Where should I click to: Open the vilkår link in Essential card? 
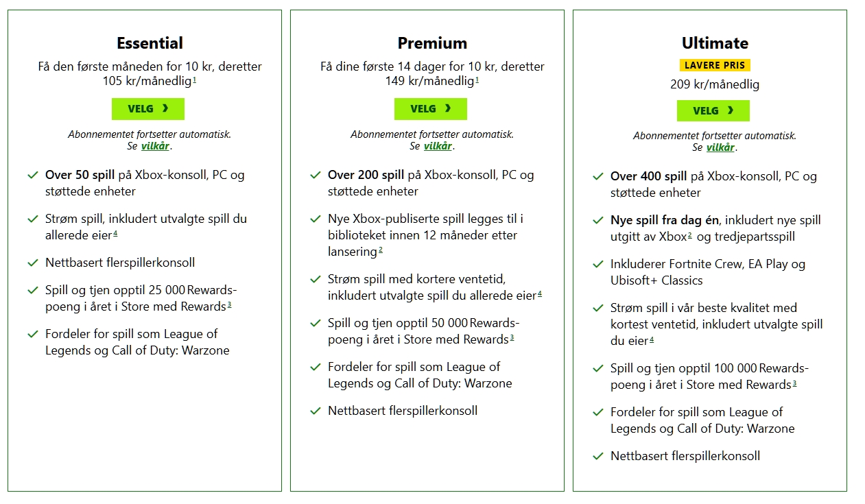tap(155, 146)
